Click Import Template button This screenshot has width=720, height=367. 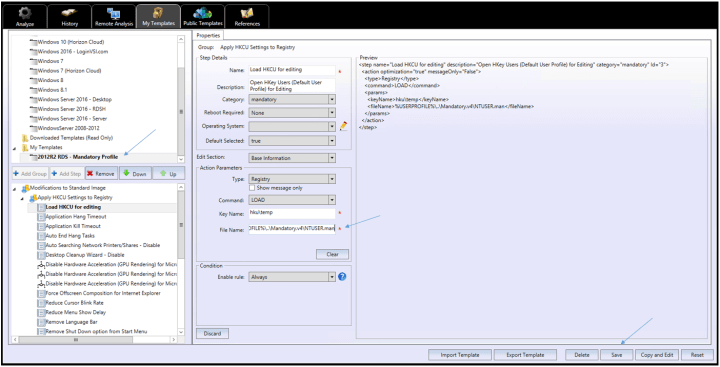(x=460, y=355)
